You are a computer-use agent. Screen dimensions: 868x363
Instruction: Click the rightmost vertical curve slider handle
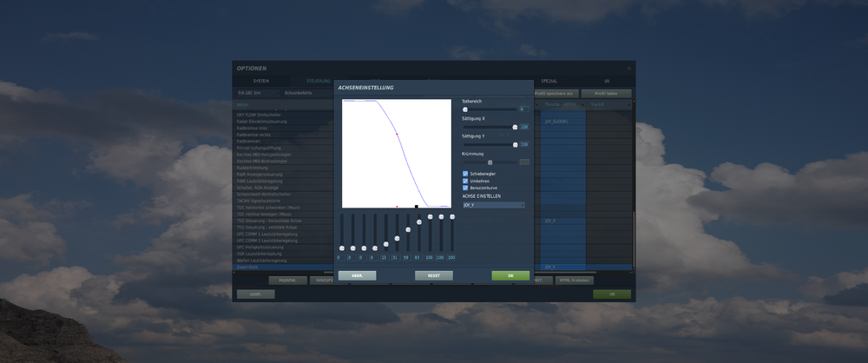coord(452,217)
